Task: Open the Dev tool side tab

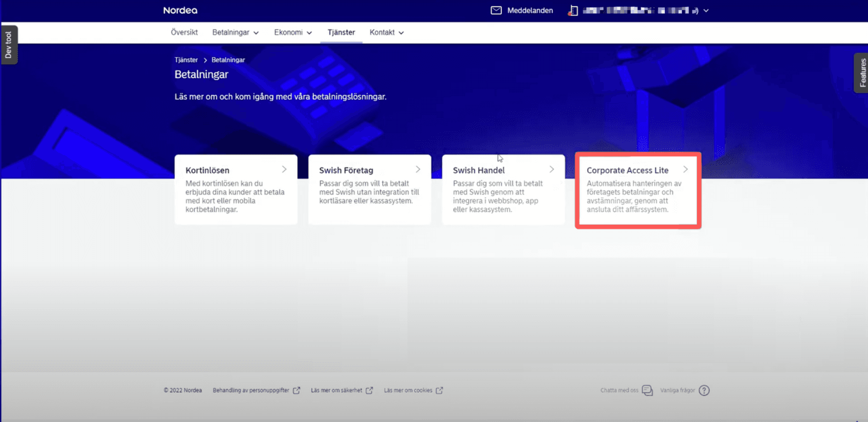Action: 9,45
